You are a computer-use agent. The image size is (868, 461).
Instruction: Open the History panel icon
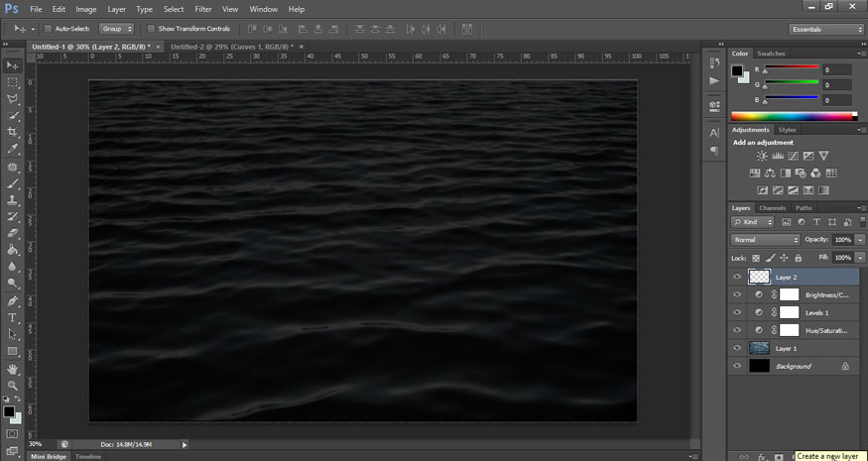714,61
